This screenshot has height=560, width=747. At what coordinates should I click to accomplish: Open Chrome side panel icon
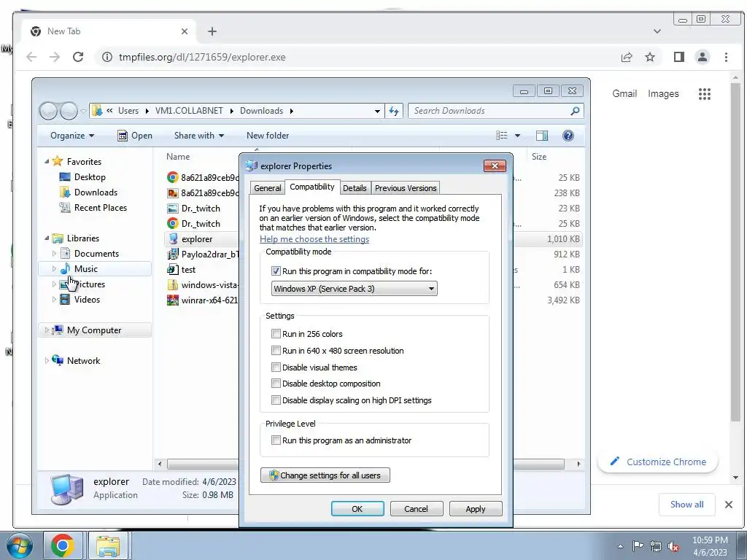click(x=679, y=57)
